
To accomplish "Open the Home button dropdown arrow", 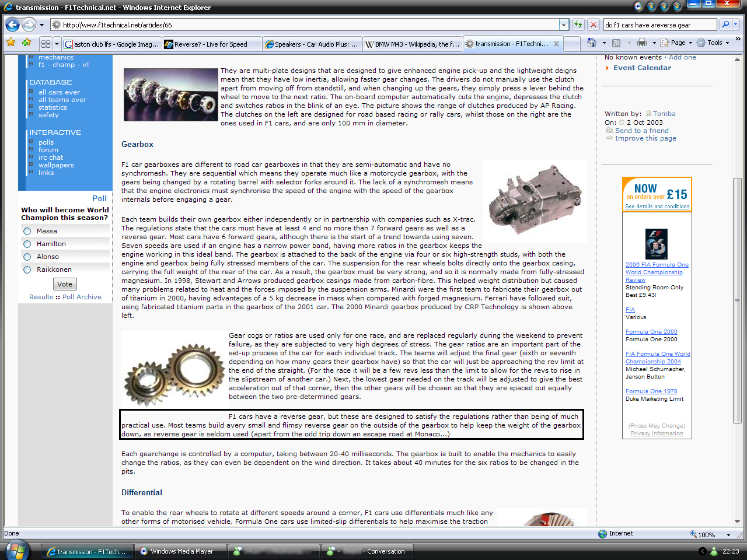I will 604,43.
